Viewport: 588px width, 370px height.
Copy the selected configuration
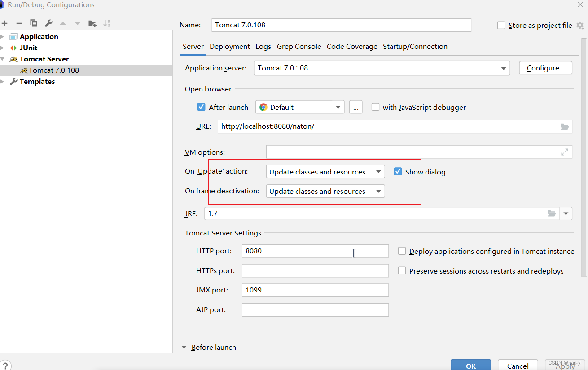click(x=34, y=23)
